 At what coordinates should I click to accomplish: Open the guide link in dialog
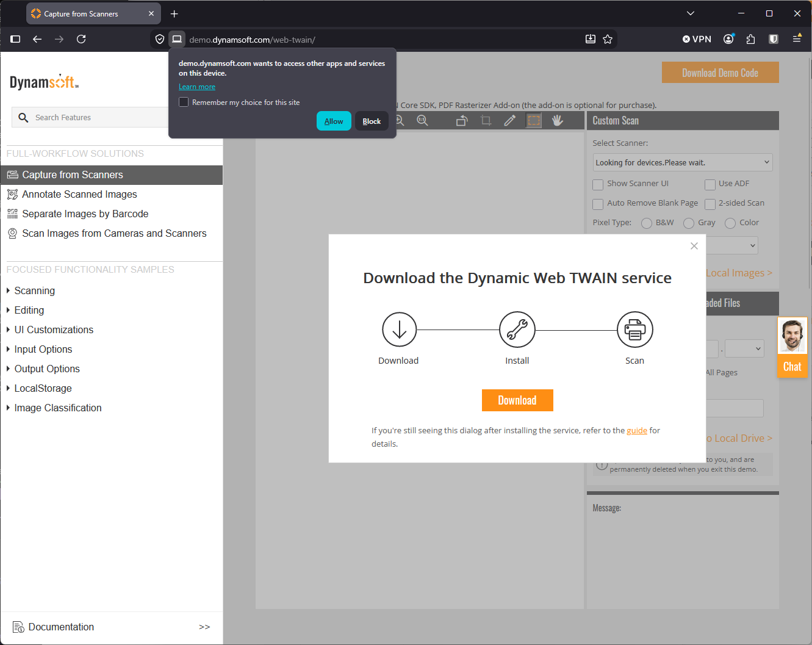(637, 430)
